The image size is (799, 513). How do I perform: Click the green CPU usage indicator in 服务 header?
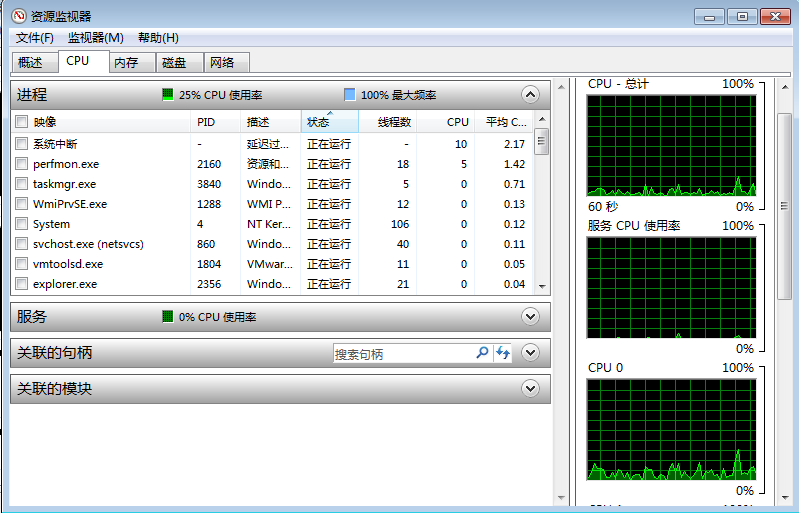click(x=168, y=317)
